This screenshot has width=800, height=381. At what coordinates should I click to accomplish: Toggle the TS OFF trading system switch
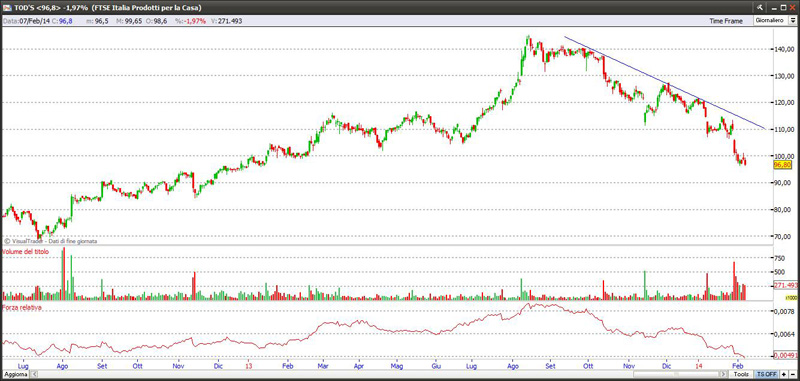pos(766,374)
